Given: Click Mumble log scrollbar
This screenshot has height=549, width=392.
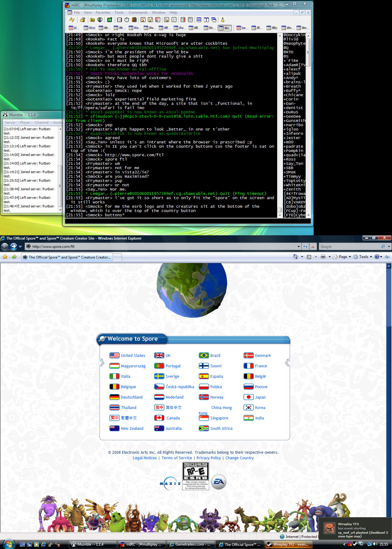Looking at the screenshot, I should pos(60,169).
